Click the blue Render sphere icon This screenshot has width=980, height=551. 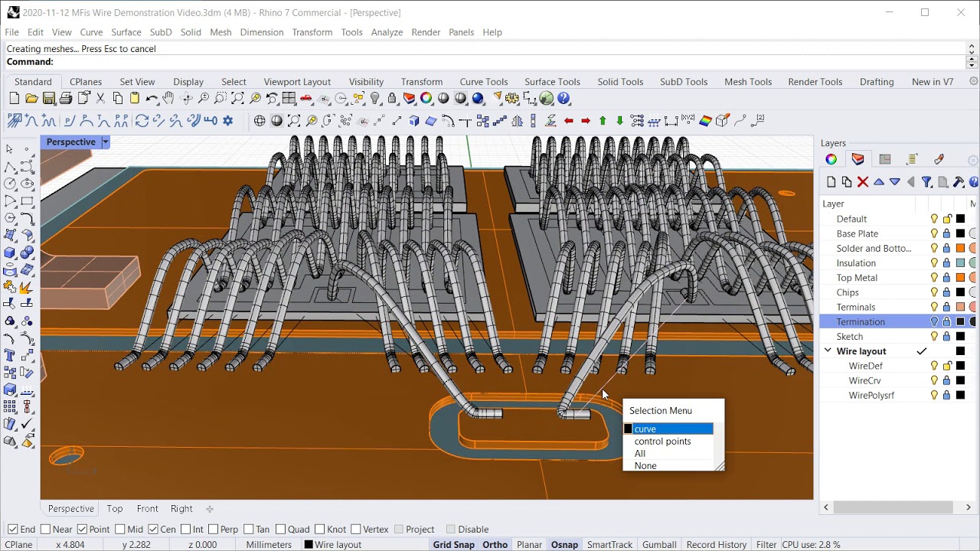[x=478, y=99]
